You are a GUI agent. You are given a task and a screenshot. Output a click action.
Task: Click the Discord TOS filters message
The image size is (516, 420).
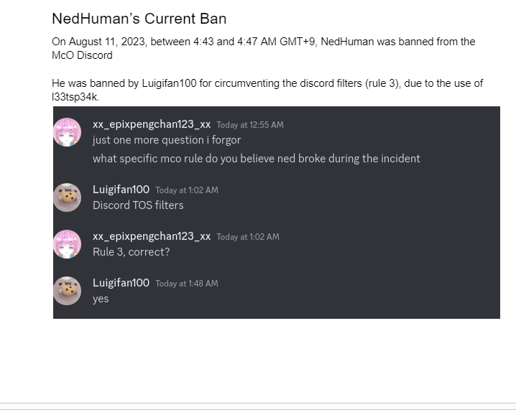[138, 205]
